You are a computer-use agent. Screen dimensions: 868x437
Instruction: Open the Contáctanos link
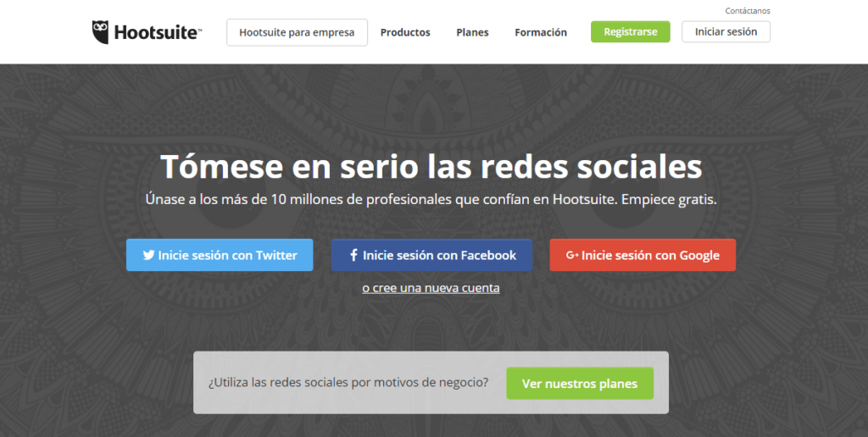tap(748, 10)
